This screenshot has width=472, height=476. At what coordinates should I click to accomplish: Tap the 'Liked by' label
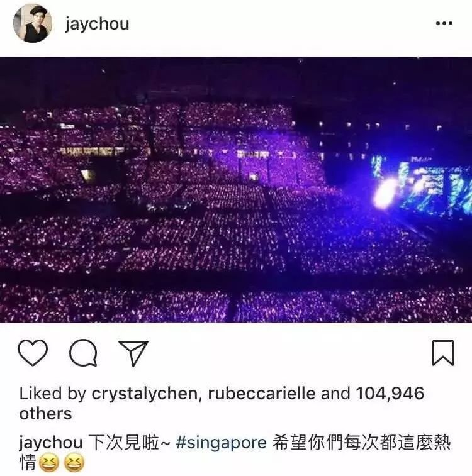click(x=53, y=394)
